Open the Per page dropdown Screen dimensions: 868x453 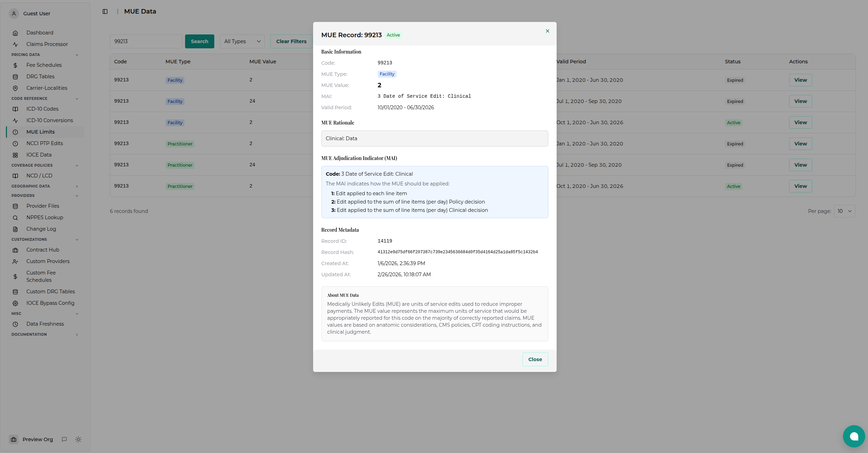click(x=844, y=211)
